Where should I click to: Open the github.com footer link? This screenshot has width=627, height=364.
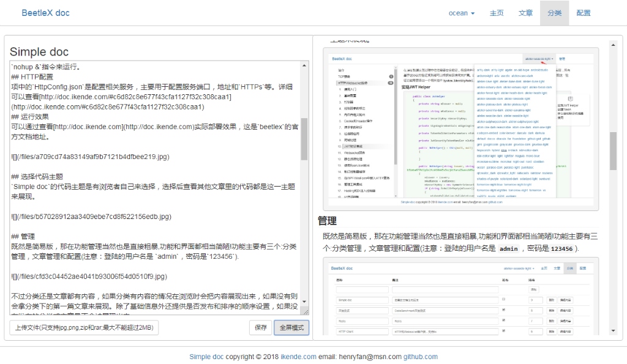420,357
